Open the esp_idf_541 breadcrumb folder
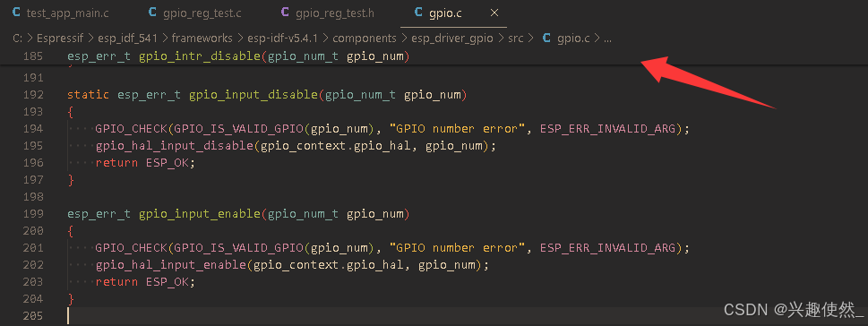 click(x=128, y=39)
